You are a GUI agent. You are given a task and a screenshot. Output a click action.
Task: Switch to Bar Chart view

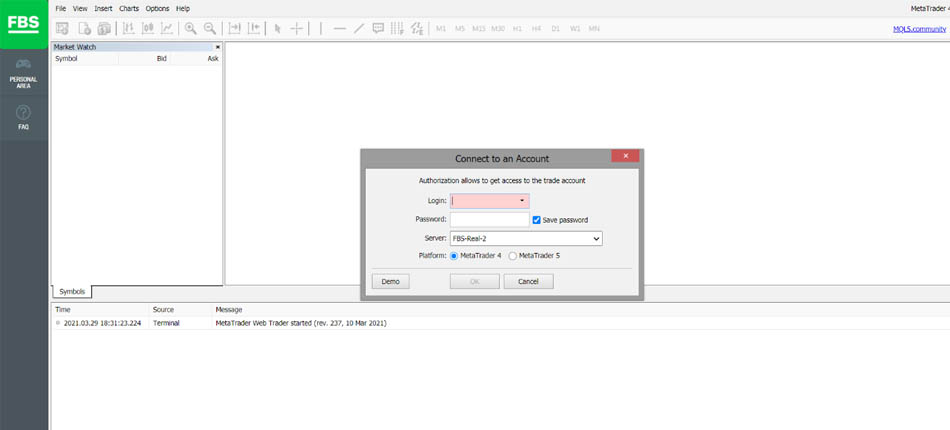[129, 28]
